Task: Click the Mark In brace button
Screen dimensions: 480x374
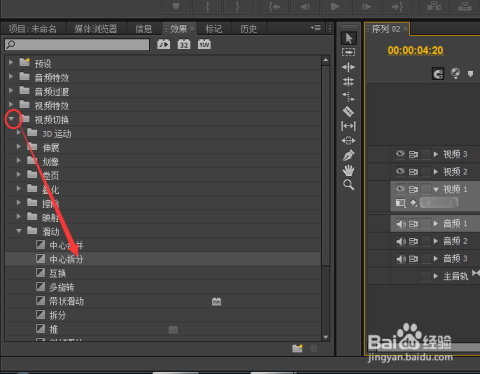Action: [x=207, y=7]
